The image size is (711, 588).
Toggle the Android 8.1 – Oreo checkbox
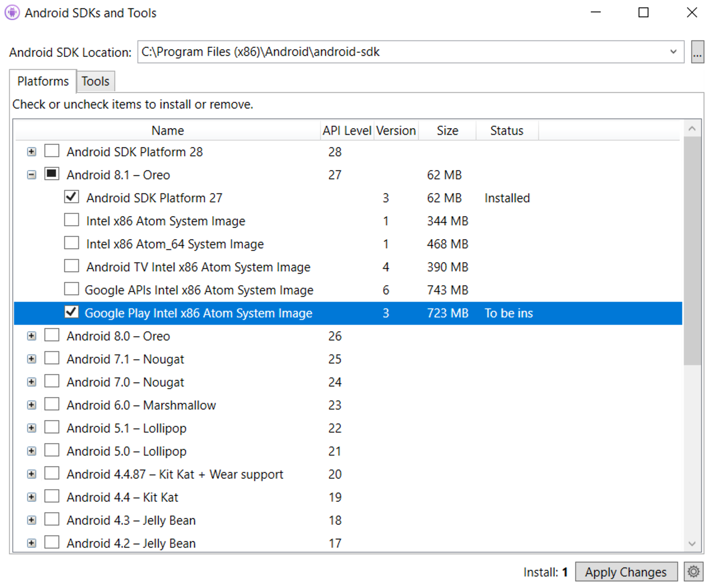(52, 174)
